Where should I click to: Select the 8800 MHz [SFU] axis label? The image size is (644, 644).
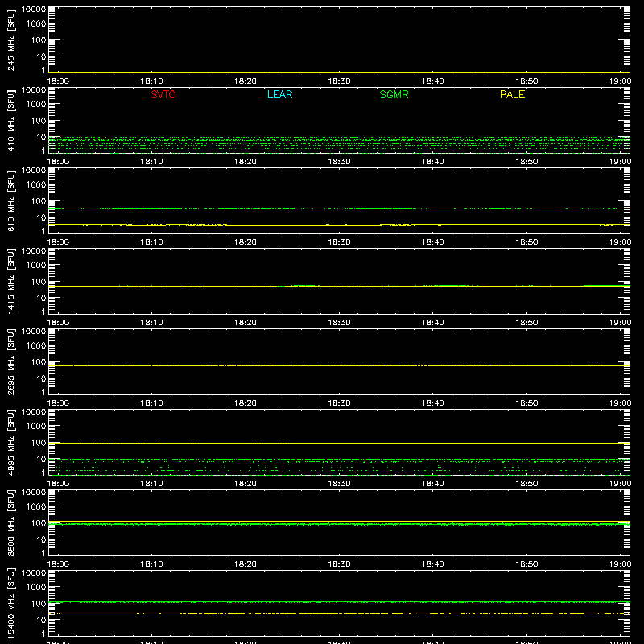click(x=10, y=522)
